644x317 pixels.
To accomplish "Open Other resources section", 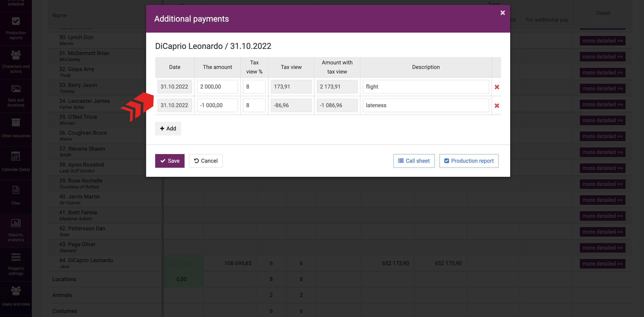I will pos(16,129).
